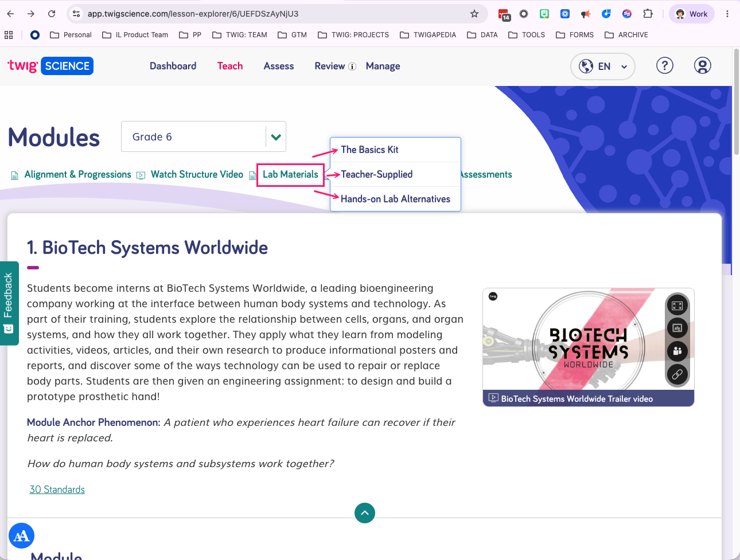Click the present-to-class icon on video
This screenshot has width=740, height=560.
pyautogui.click(x=677, y=328)
